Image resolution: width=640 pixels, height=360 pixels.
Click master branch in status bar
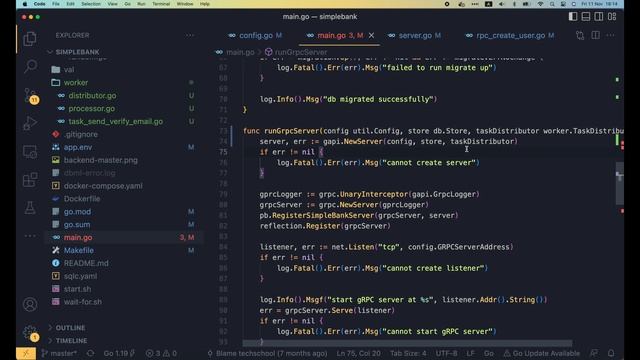pyautogui.click(x=60, y=353)
